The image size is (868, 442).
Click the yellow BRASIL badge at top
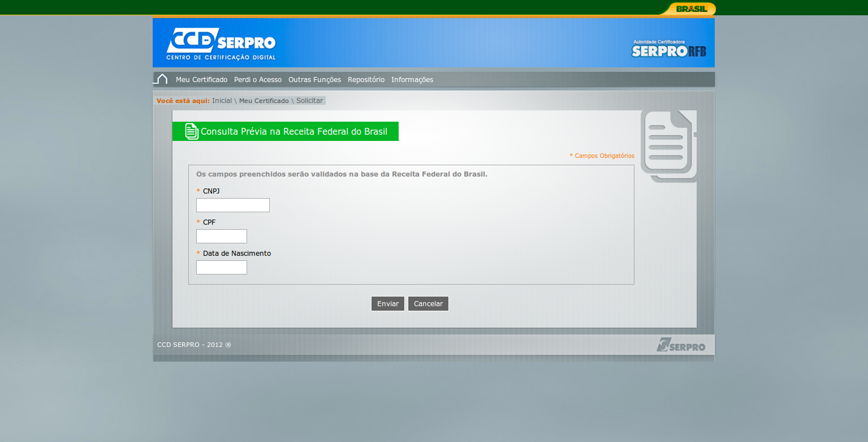691,8
